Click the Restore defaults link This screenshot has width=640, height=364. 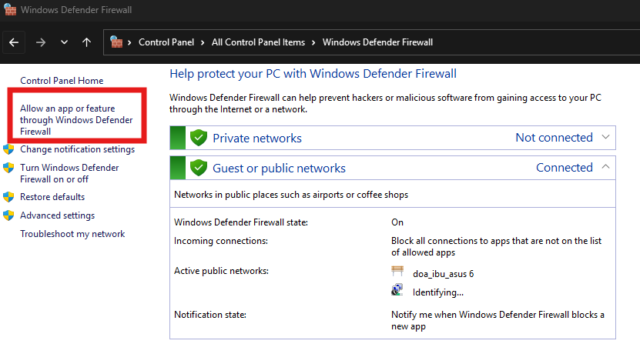pyautogui.click(x=52, y=197)
